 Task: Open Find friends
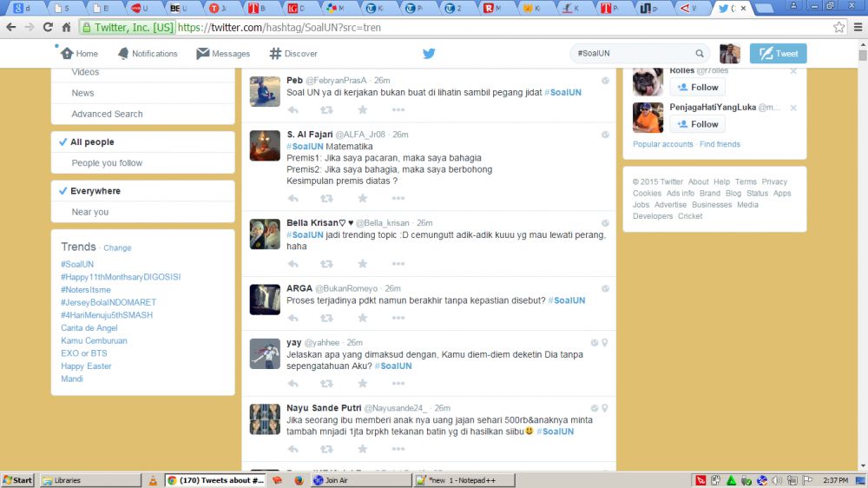(x=720, y=144)
